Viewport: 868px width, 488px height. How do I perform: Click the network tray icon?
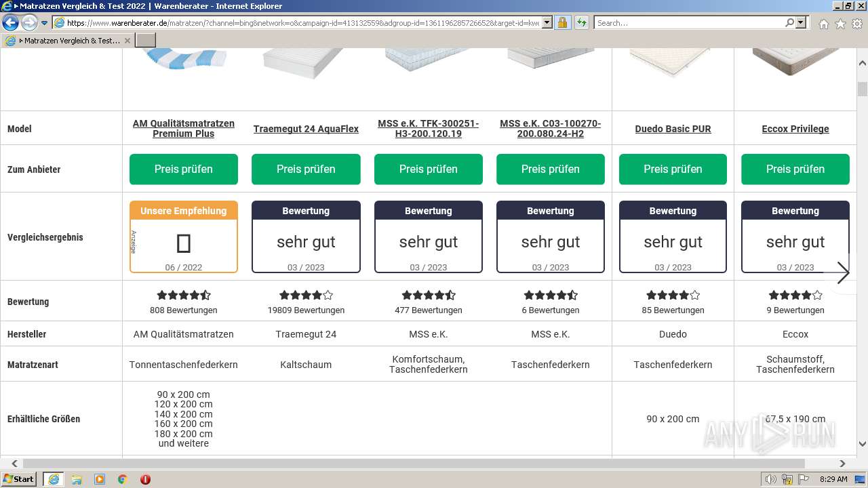click(787, 479)
